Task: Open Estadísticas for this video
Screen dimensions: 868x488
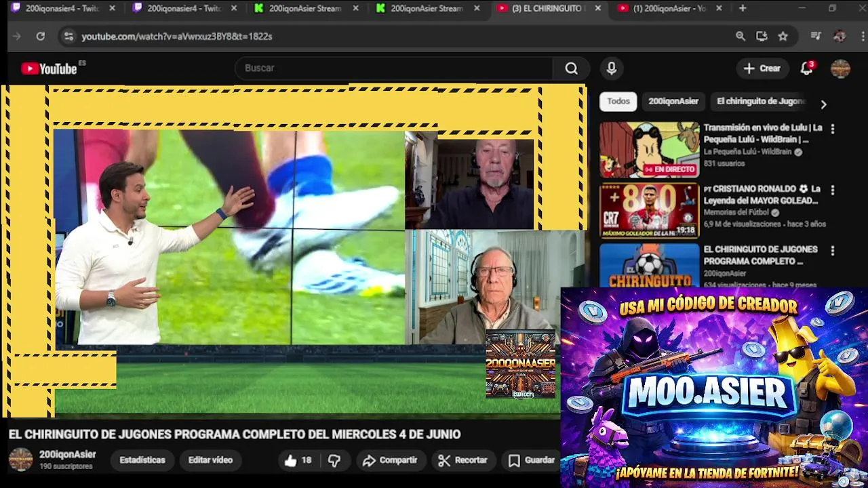Action: [x=142, y=460]
